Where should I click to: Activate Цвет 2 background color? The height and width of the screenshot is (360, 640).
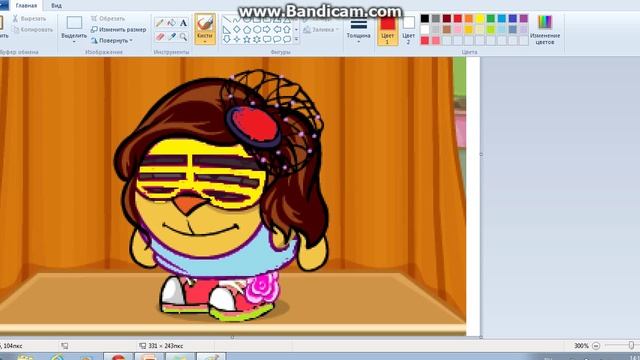coord(409,29)
